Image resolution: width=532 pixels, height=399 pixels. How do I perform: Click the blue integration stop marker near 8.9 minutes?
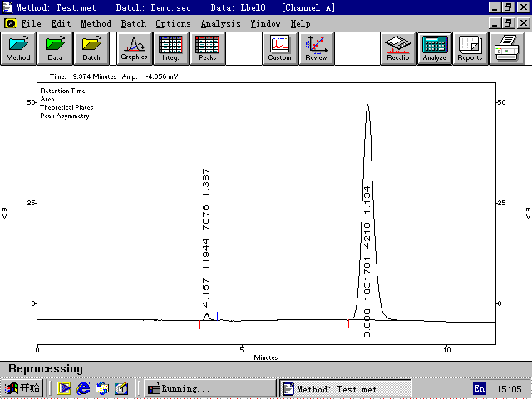401,316
